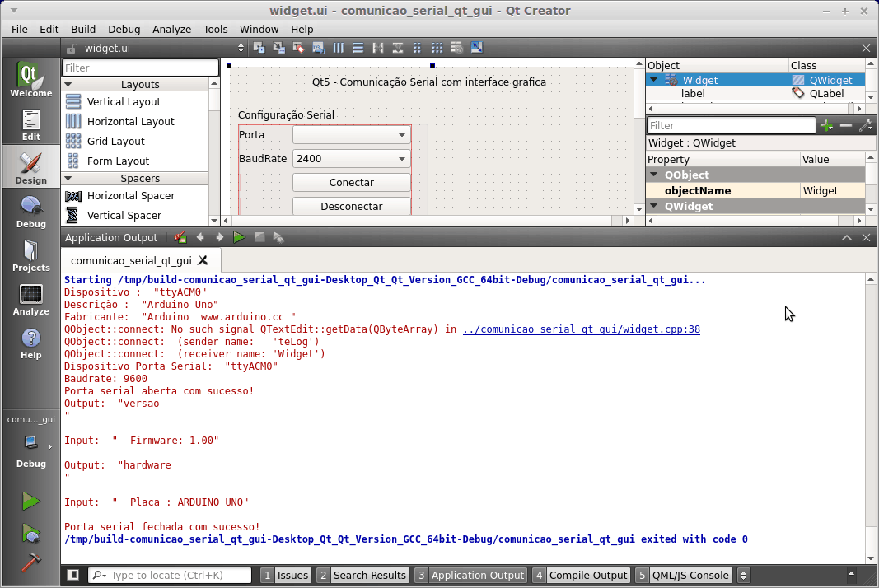The width and height of the screenshot is (879, 588).
Task: Open the Welcome mode
Action: click(x=30, y=79)
